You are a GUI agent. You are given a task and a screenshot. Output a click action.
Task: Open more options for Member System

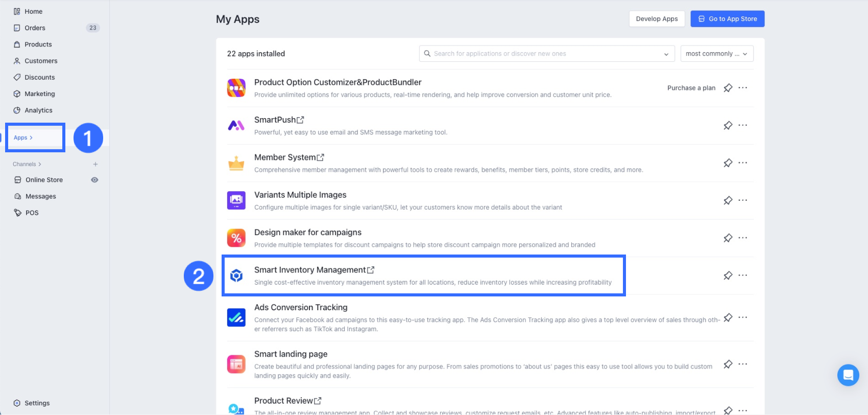pyautogui.click(x=743, y=163)
